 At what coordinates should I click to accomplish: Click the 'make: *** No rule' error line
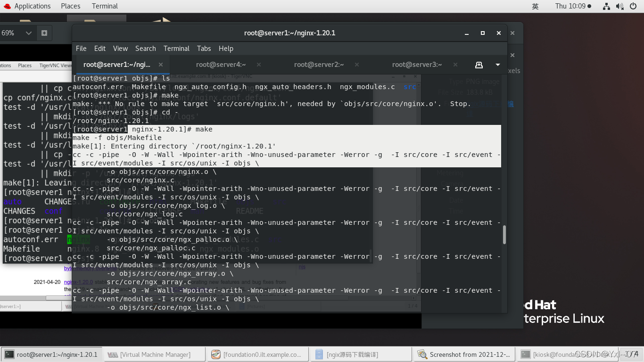(x=272, y=104)
